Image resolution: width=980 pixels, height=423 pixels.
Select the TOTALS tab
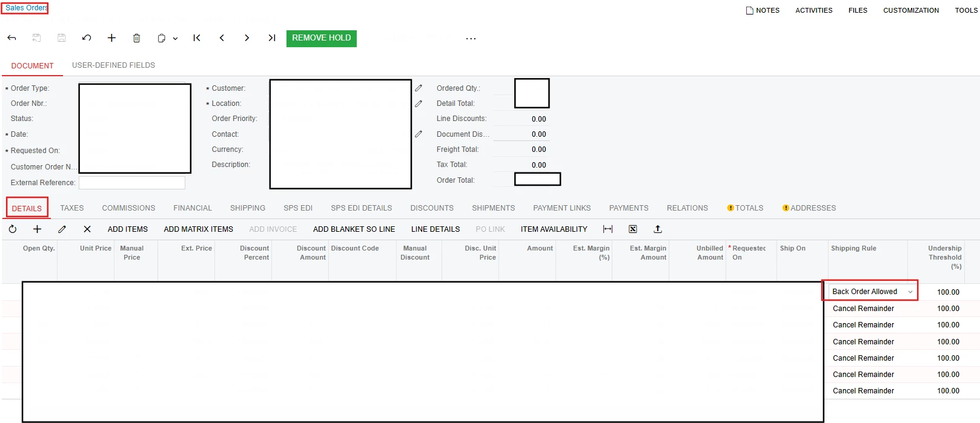tap(746, 208)
